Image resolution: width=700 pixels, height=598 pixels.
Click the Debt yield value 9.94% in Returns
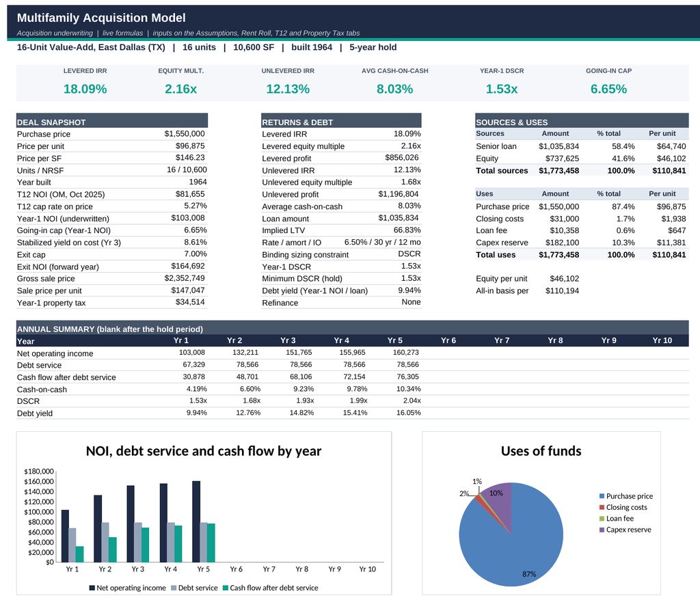tap(409, 290)
